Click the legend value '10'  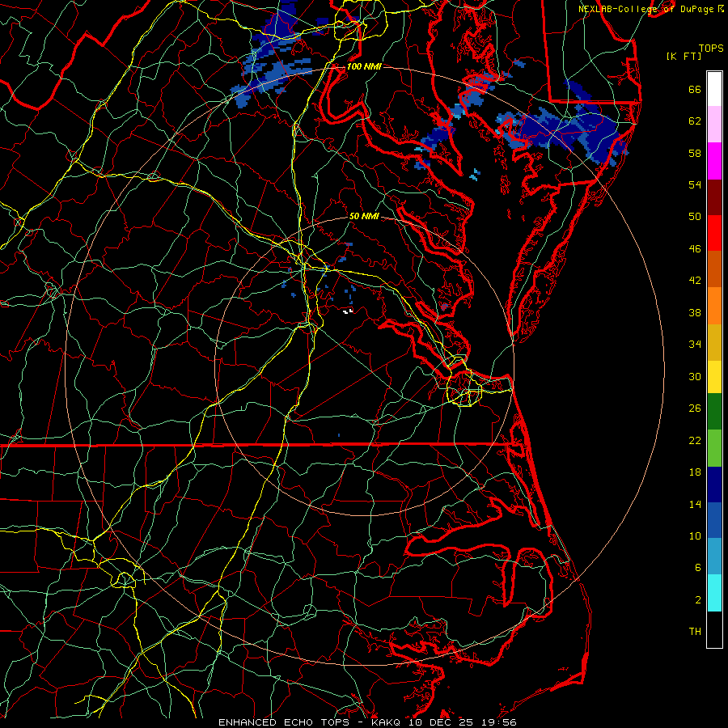[695, 536]
